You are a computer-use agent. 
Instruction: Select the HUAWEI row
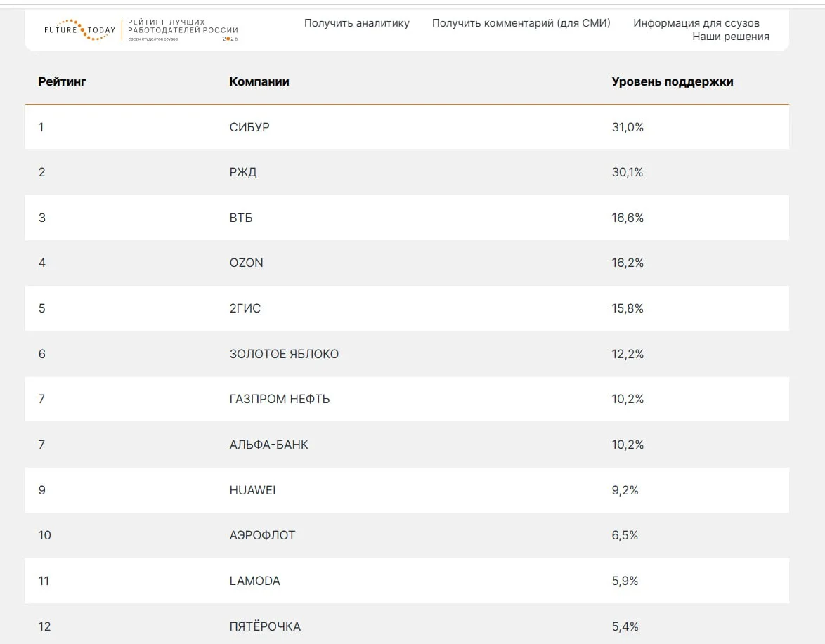click(x=407, y=490)
